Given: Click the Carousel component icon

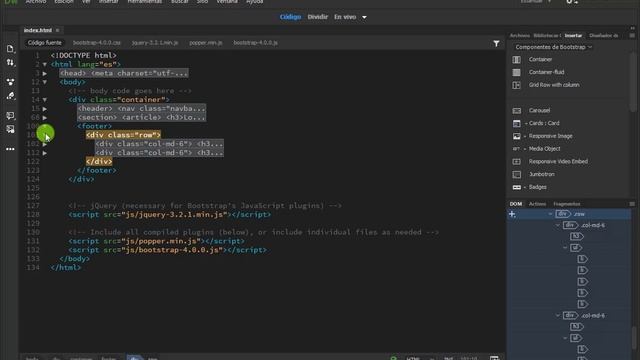Looking at the screenshot, I should (516, 111).
